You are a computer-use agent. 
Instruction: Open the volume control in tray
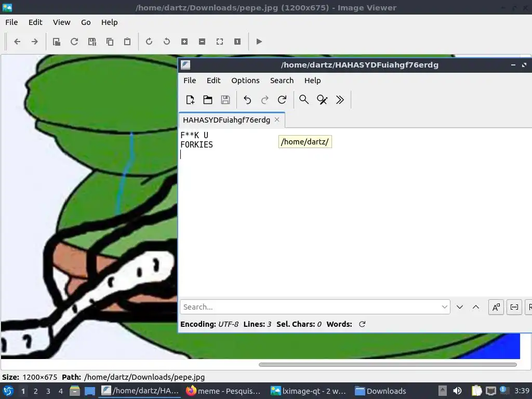point(457,391)
